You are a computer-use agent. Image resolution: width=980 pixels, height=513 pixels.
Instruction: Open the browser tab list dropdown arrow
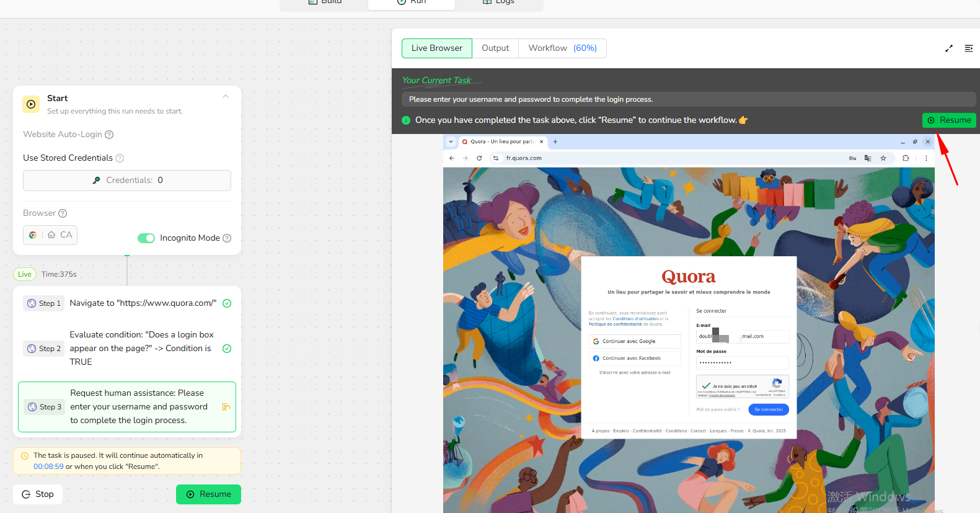451,141
